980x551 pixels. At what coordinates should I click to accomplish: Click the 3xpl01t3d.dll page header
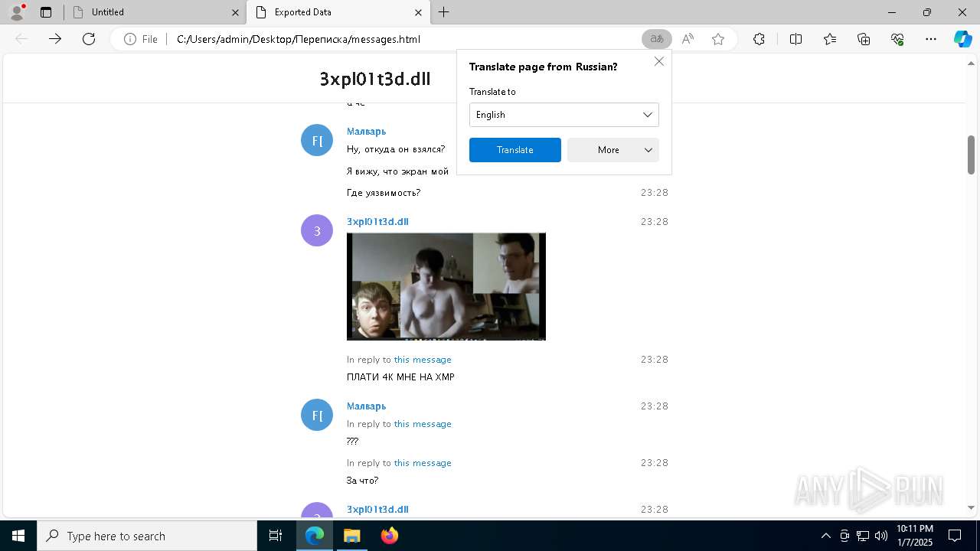pos(375,79)
